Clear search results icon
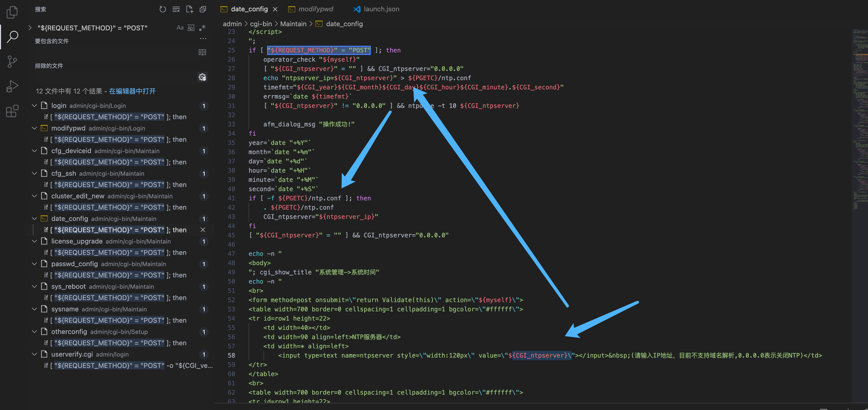 click(176, 9)
